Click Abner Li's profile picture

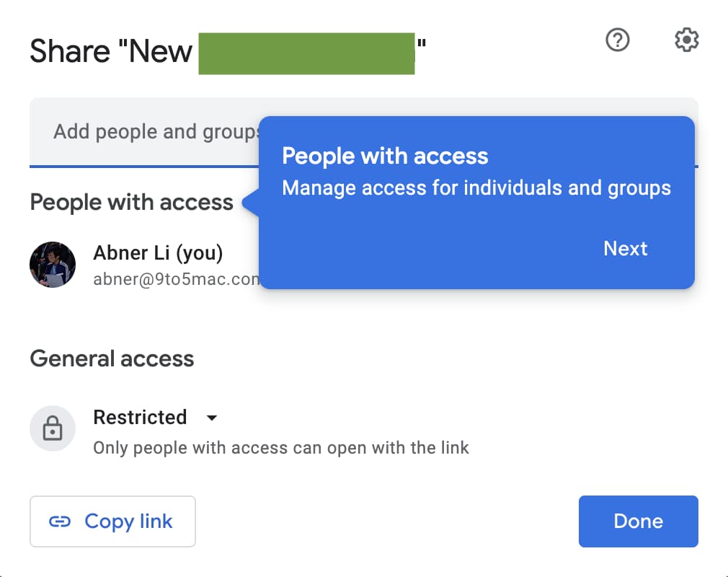click(53, 265)
